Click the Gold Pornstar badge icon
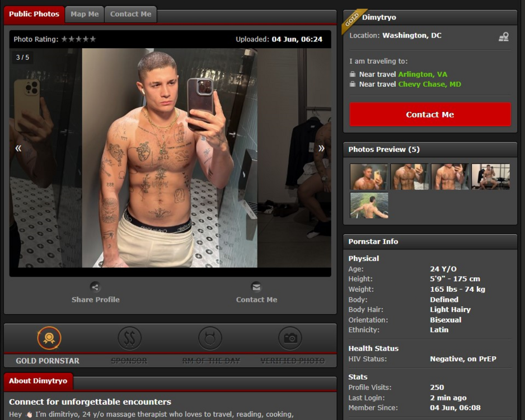Viewport: 525px width, 420px height. click(49, 338)
